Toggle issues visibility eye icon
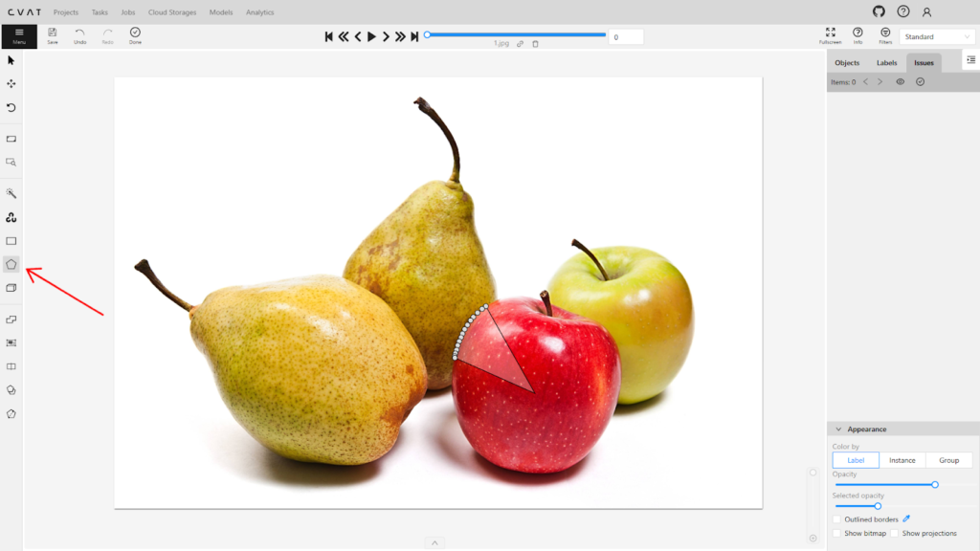The image size is (980, 551). (900, 82)
